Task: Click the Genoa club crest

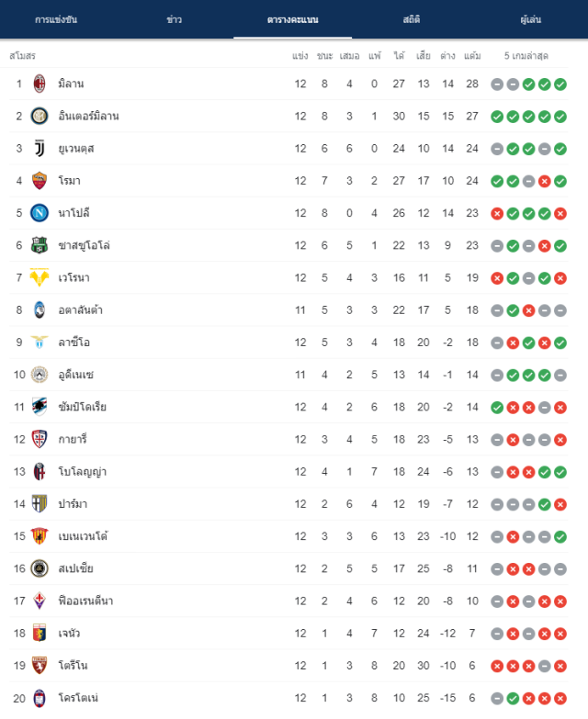Action: click(40, 634)
